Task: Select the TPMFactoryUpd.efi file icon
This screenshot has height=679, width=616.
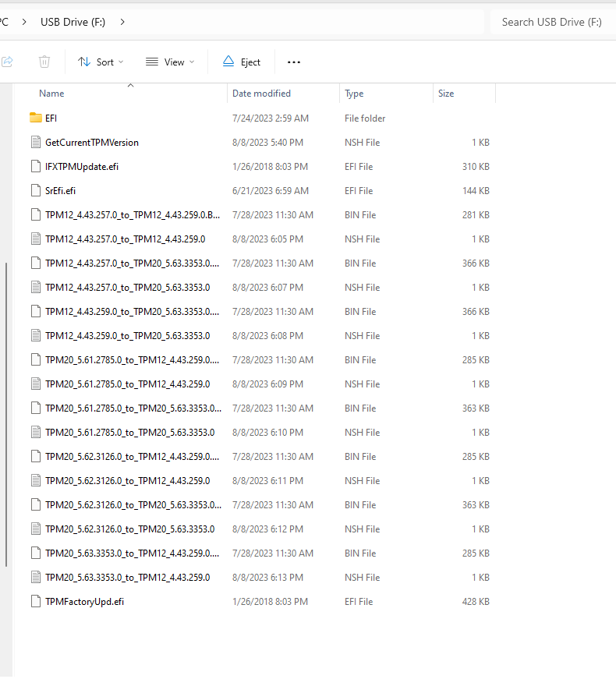Action: (x=36, y=602)
